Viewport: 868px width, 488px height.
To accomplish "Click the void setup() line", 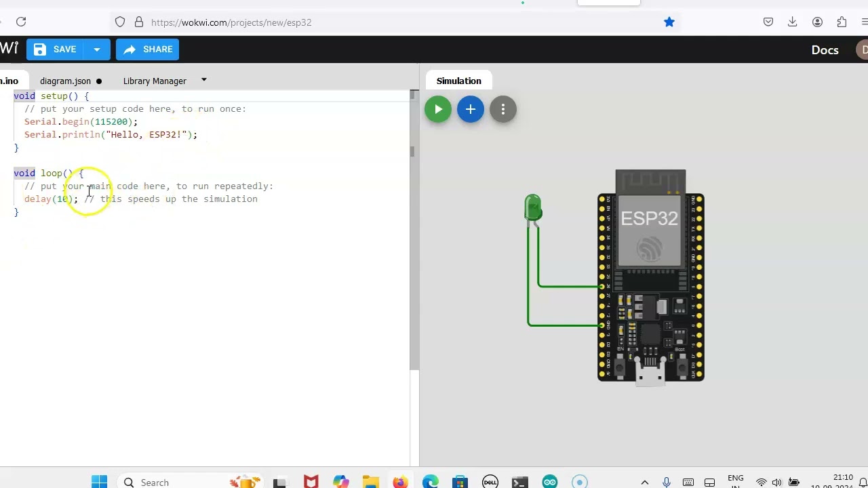I will 51,96.
